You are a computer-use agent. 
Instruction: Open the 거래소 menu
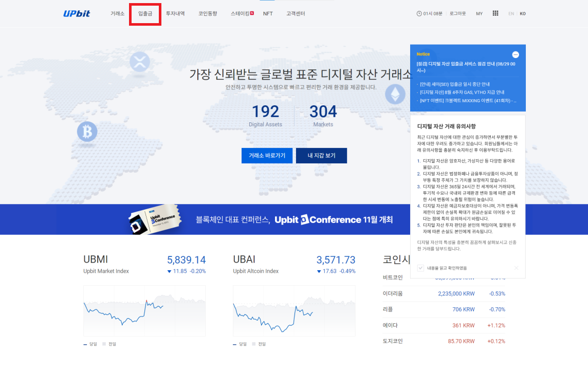(x=117, y=13)
